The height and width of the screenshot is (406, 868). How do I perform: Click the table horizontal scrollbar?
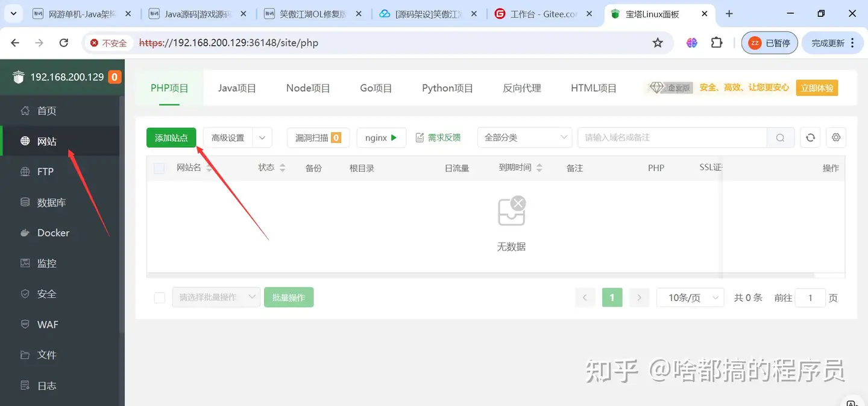tap(480, 275)
